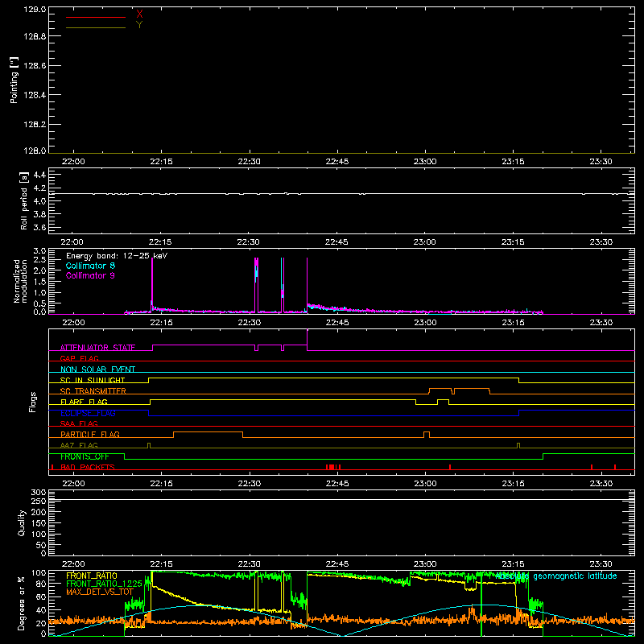Click the A4Z_FLAG blip near 23:16

pyautogui.click(x=518, y=446)
